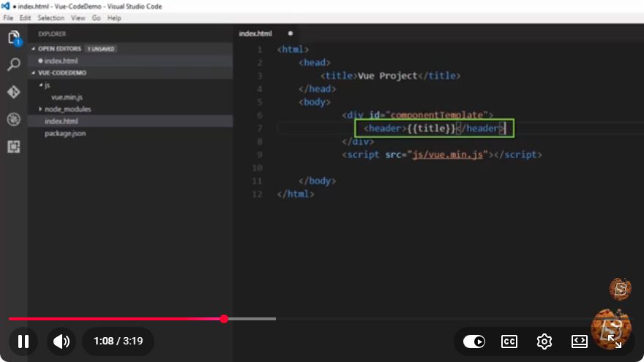The image size is (644, 362).
Task: Select the index.html editor tab
Action: [x=255, y=34]
